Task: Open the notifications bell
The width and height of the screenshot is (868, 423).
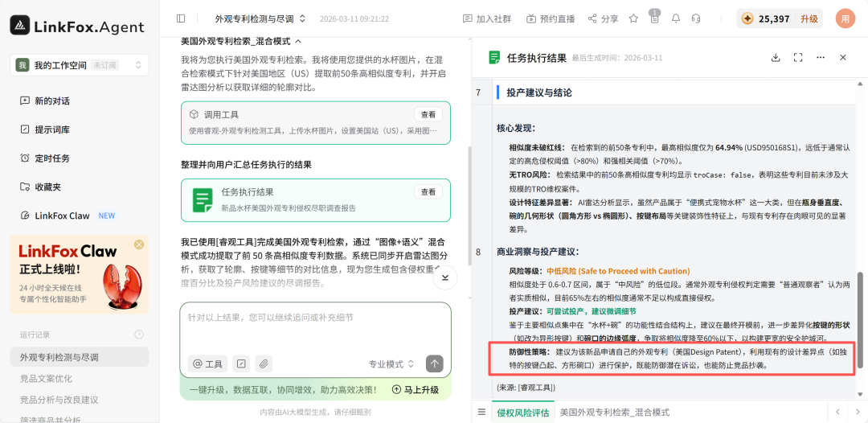Action: click(x=675, y=18)
